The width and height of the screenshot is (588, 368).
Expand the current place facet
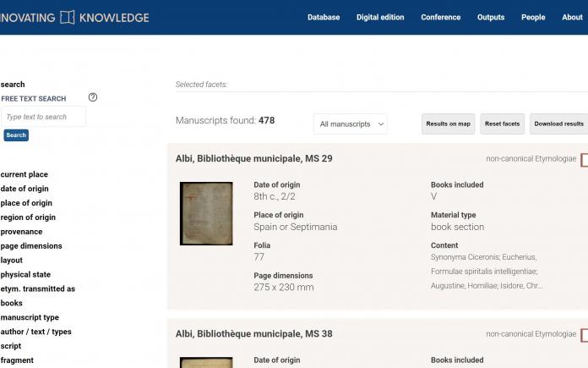(24, 174)
